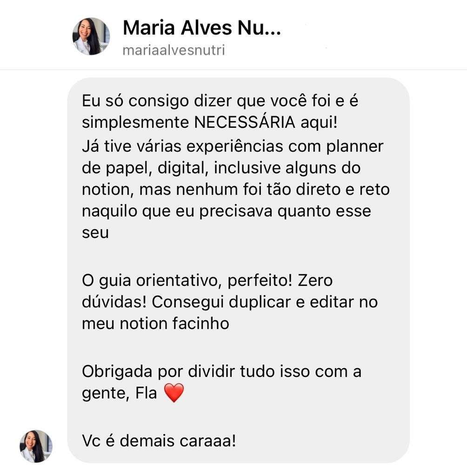Select the line "meu notion facinho"
Screen dimensions: 467x476
[155, 324]
